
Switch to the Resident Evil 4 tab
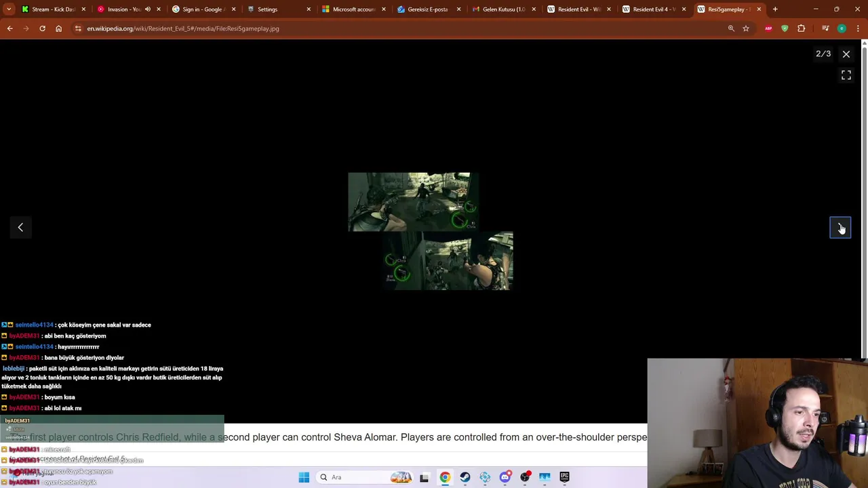tap(653, 9)
